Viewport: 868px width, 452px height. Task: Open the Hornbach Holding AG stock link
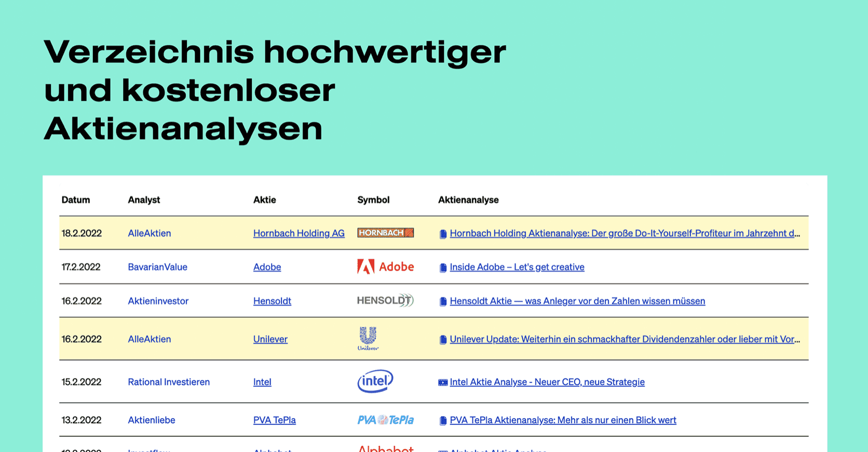coord(299,233)
